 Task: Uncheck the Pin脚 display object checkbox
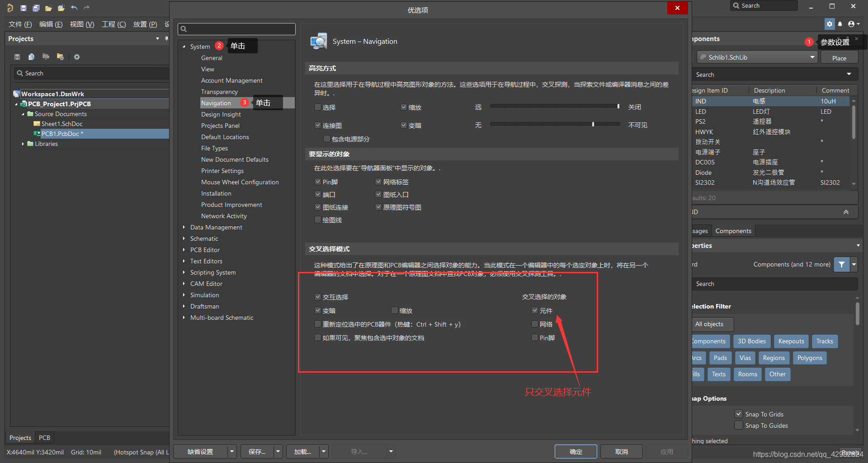[x=317, y=182]
